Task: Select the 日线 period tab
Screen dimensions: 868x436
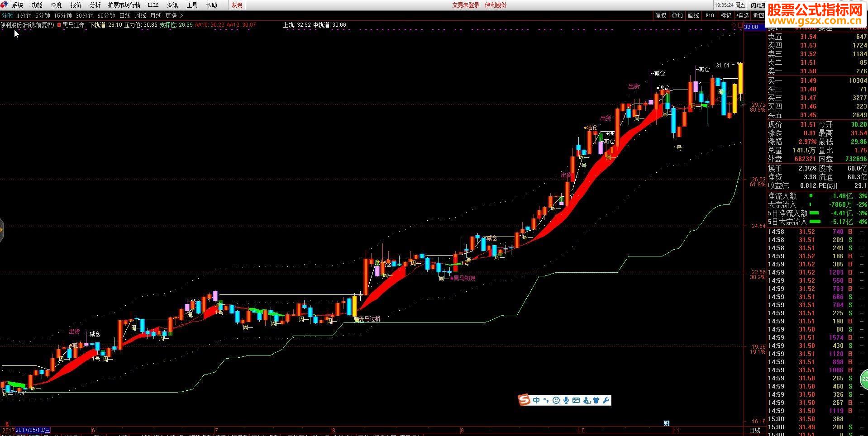Action: 125,15
